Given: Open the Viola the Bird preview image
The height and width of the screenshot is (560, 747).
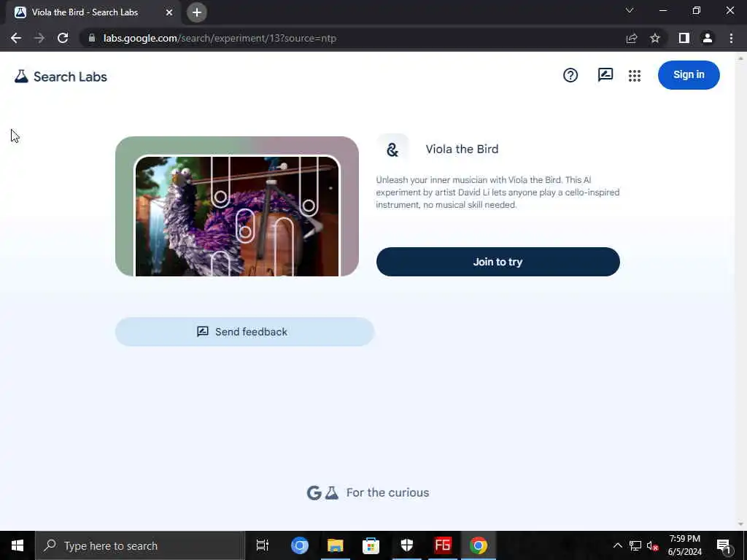Looking at the screenshot, I should (x=237, y=206).
